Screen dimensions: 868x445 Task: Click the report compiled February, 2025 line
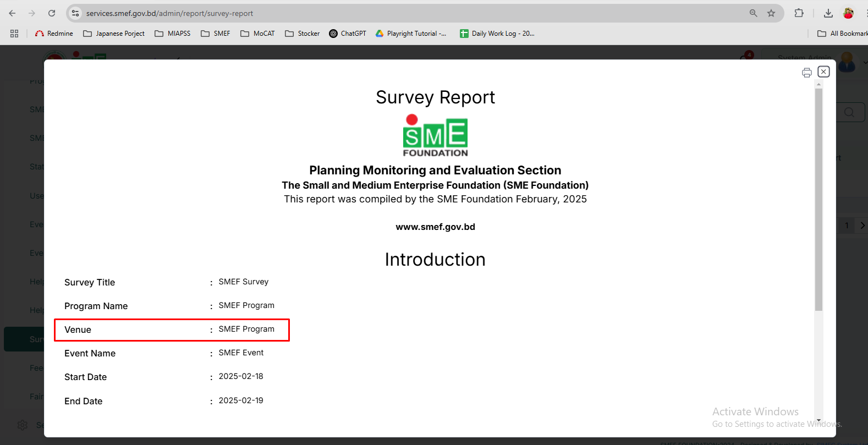tap(435, 199)
